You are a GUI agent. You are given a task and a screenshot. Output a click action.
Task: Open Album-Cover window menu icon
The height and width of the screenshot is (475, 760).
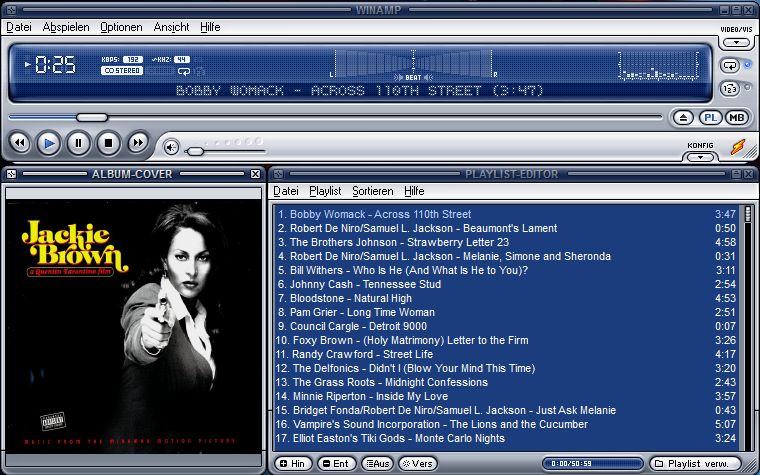(x=11, y=174)
